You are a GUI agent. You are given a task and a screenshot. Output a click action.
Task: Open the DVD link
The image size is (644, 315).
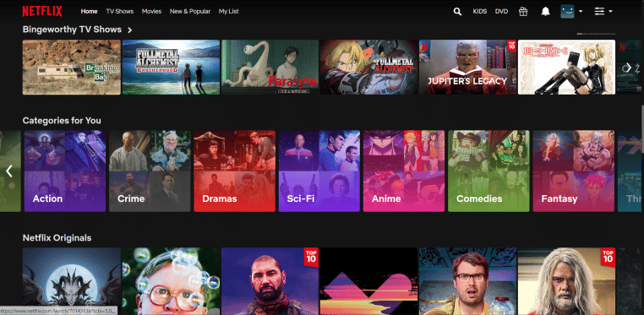pos(501,12)
